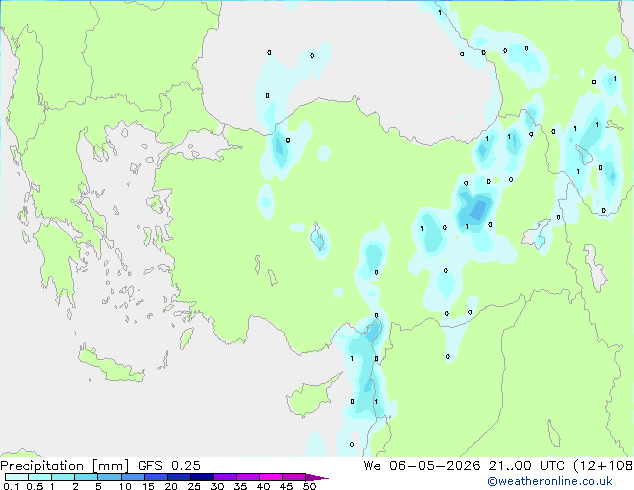Click the legend value label '10'
This screenshot has width=634, height=490.
tap(125, 486)
